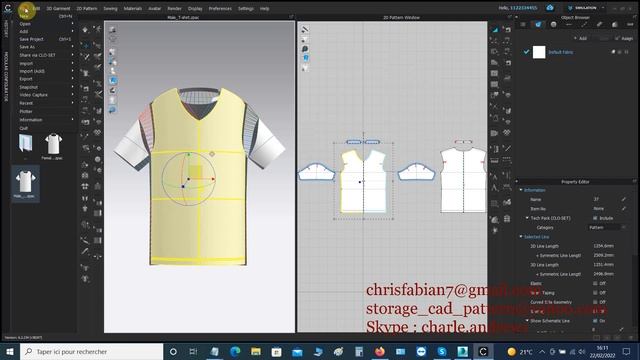Select the Fabric tab icon in Object Browser
Viewport: 640px width, 360px height.
click(538, 24)
